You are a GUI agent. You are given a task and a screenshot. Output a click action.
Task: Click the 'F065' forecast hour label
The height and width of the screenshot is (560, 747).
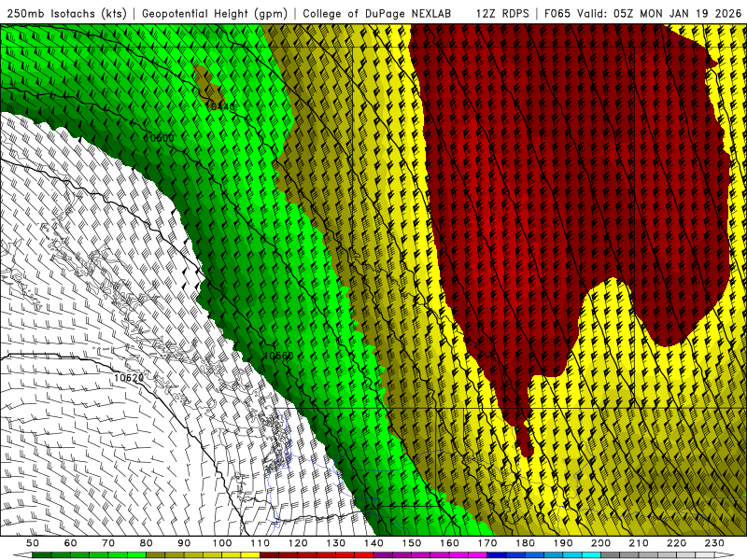557,13
